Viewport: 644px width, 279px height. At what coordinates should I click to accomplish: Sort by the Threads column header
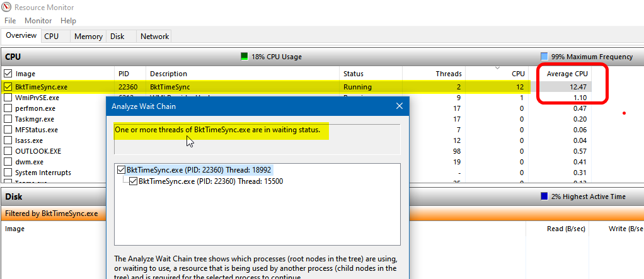434,74
